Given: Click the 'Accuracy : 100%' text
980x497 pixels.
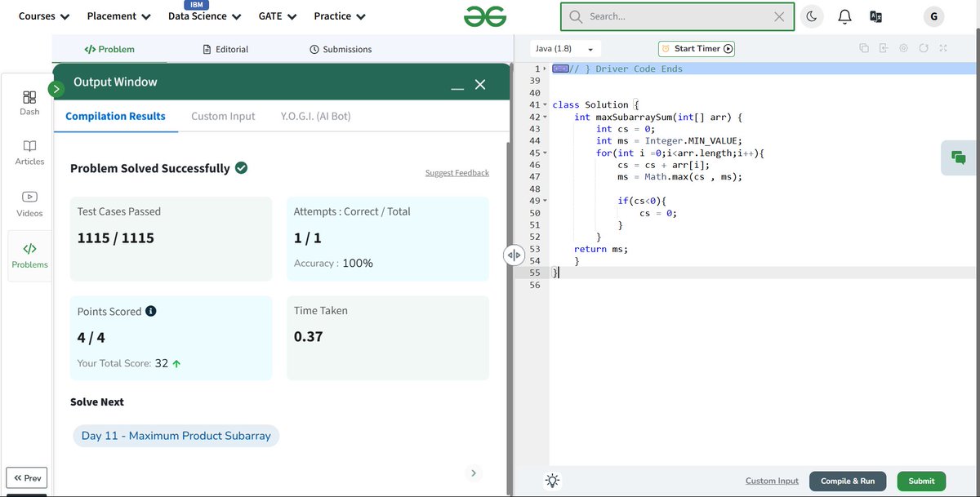Looking at the screenshot, I should 333,264.
